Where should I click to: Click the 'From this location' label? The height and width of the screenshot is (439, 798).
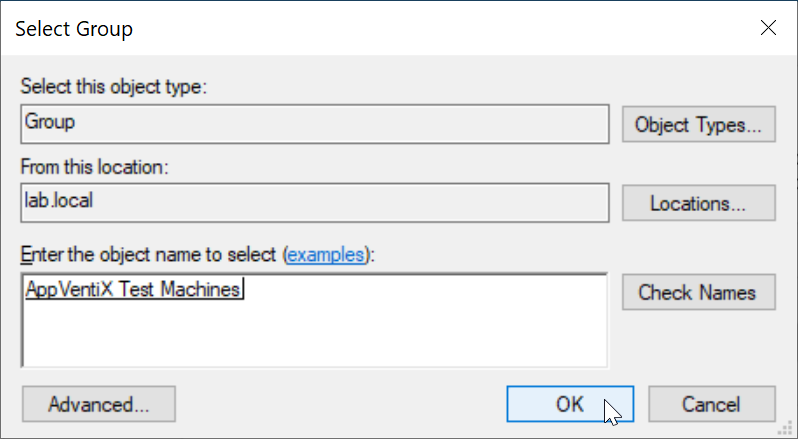coord(94,166)
